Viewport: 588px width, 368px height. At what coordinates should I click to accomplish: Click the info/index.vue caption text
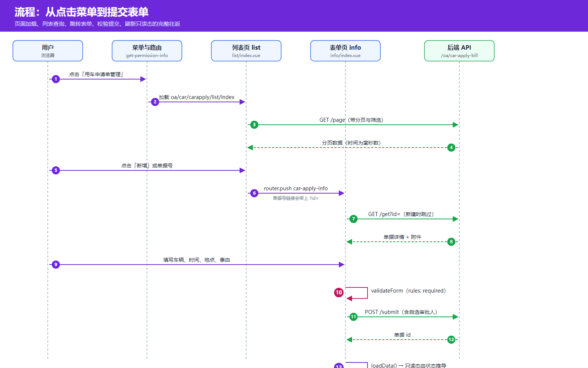(345, 56)
